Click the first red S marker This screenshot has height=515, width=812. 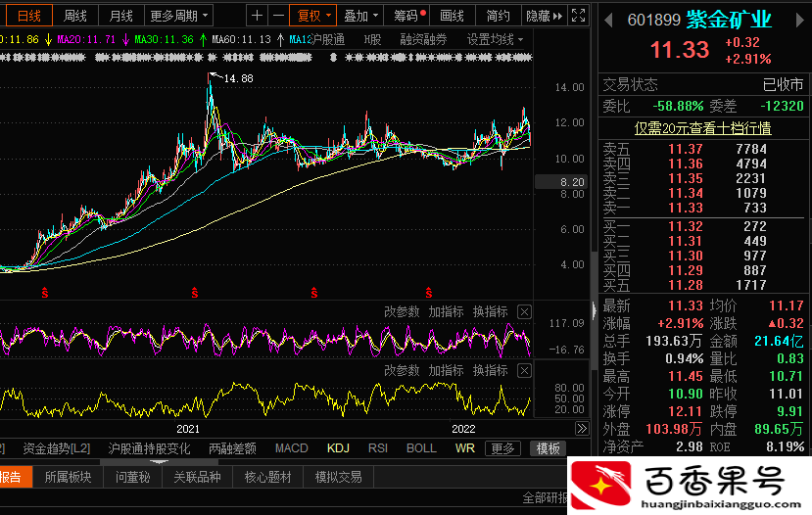click(x=45, y=293)
